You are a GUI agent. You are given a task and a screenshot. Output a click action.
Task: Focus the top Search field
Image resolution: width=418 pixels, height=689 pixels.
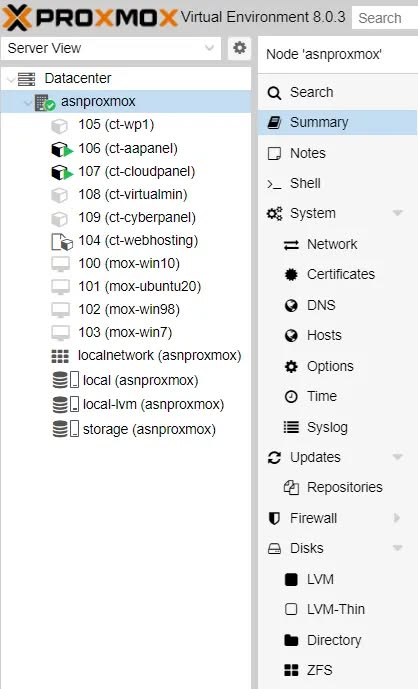[385, 18]
